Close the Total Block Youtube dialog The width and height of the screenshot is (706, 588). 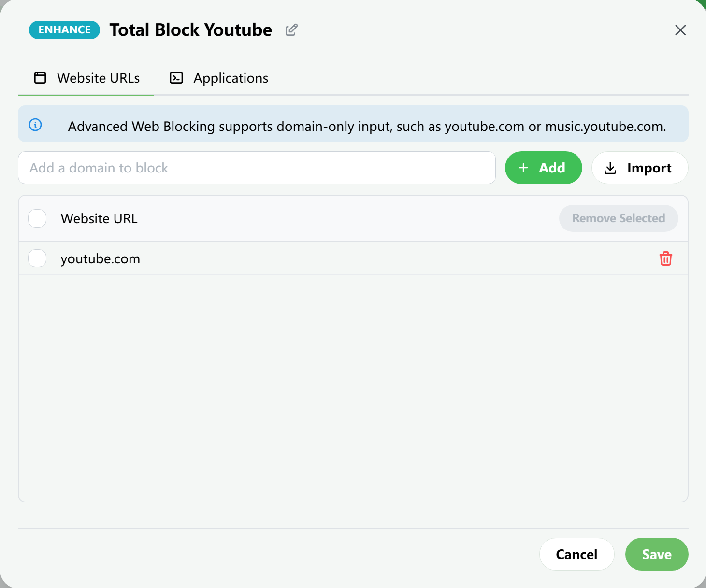pyautogui.click(x=680, y=30)
